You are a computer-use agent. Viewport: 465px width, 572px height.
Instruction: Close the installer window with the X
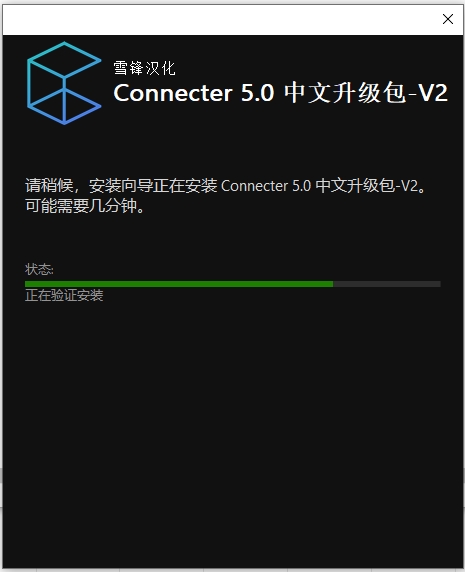tap(447, 19)
